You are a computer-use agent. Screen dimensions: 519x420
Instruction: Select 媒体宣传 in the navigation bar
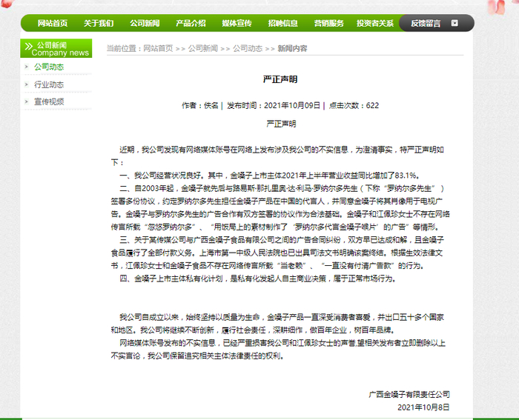pos(237,23)
